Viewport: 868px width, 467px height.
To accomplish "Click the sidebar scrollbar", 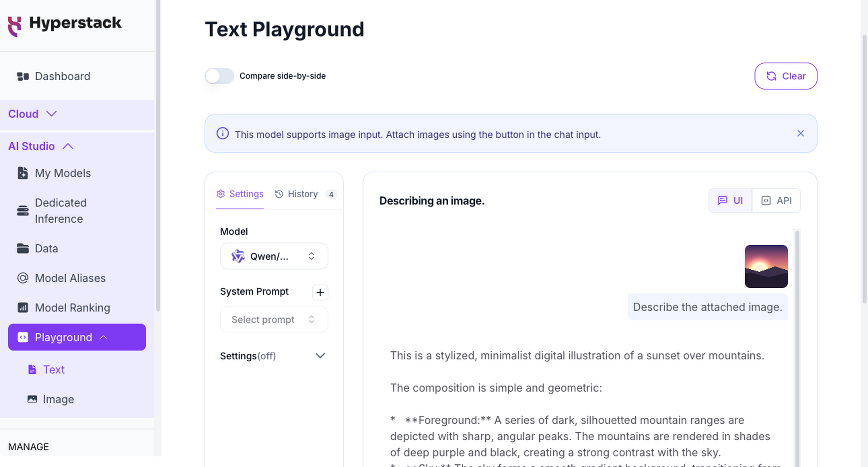I will [x=158, y=155].
